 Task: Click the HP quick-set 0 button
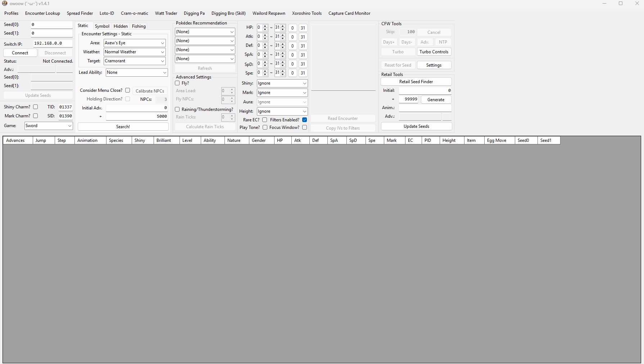(292, 28)
